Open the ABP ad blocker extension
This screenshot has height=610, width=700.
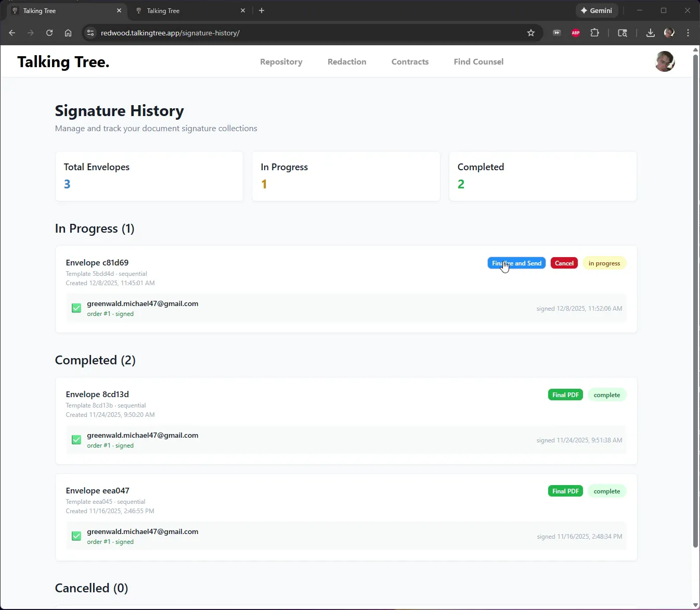pos(576,33)
